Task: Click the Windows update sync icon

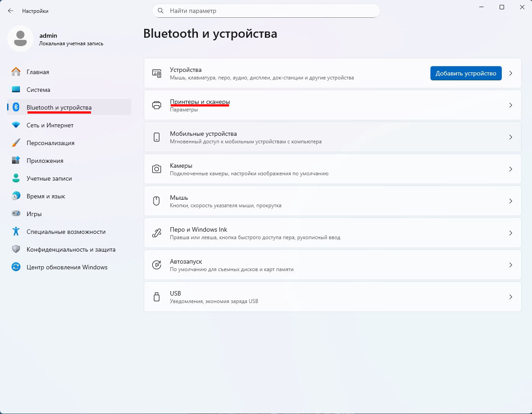Action: pyautogui.click(x=16, y=267)
